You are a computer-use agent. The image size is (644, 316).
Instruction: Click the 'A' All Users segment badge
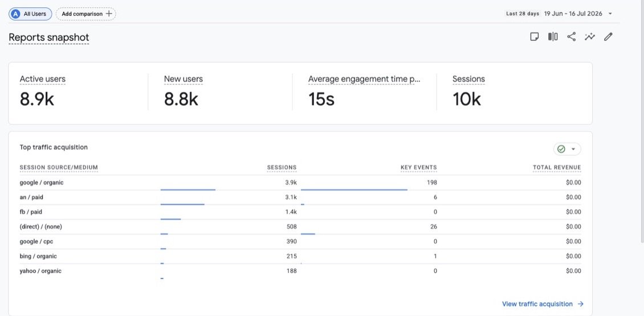tap(15, 14)
